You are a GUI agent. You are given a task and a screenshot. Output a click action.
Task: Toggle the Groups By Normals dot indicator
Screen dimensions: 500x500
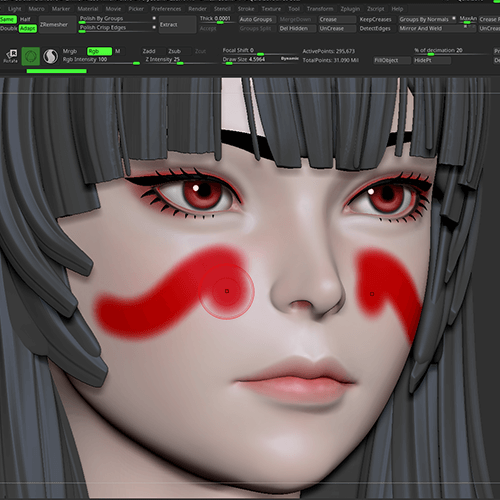[x=454, y=19]
